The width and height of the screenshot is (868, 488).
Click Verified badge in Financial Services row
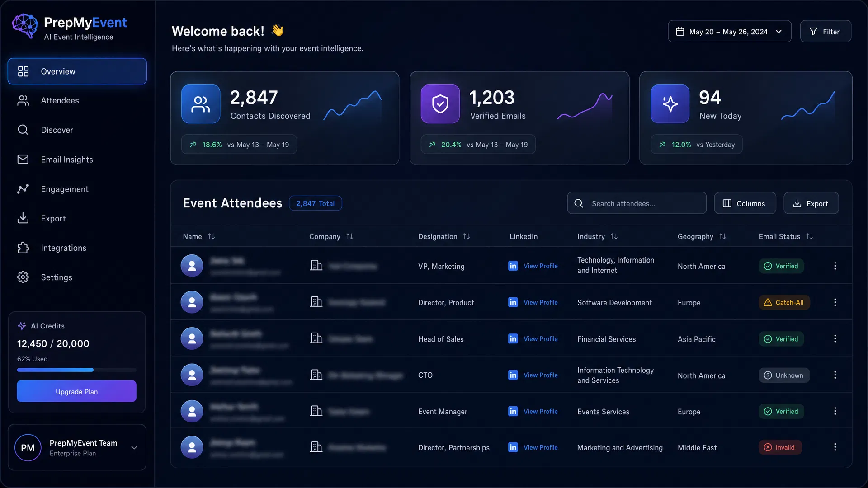[x=781, y=339]
